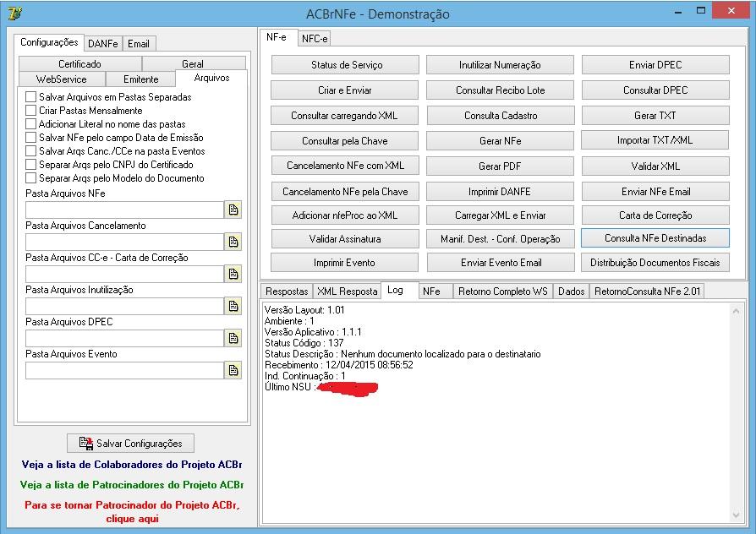
Task: Click the Log scrollbar down arrow
Action: point(736,515)
